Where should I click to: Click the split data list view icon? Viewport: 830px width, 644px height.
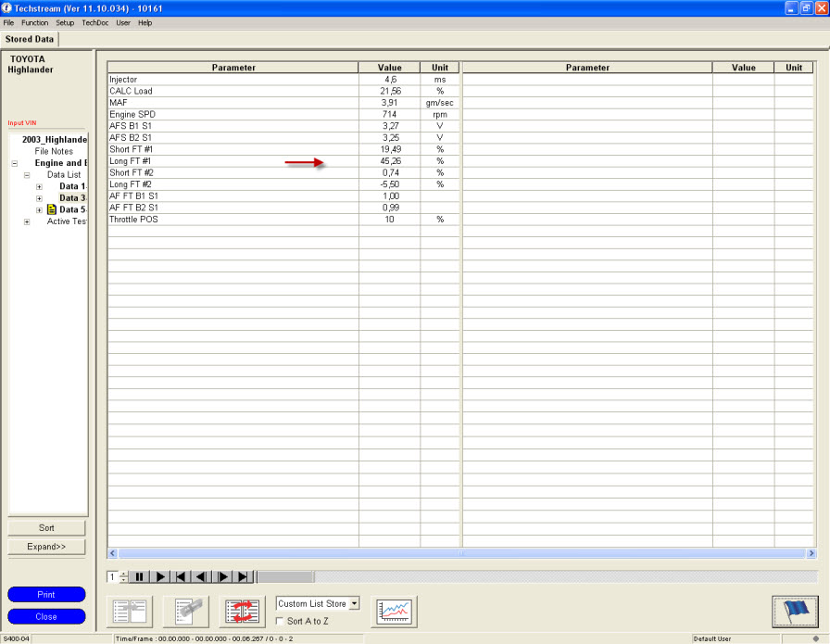click(x=130, y=612)
